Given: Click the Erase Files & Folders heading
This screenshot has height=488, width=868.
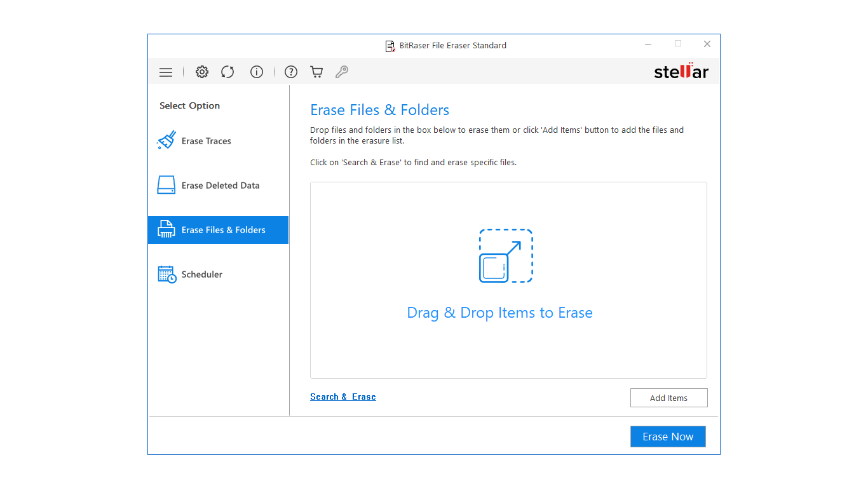Looking at the screenshot, I should 379,110.
